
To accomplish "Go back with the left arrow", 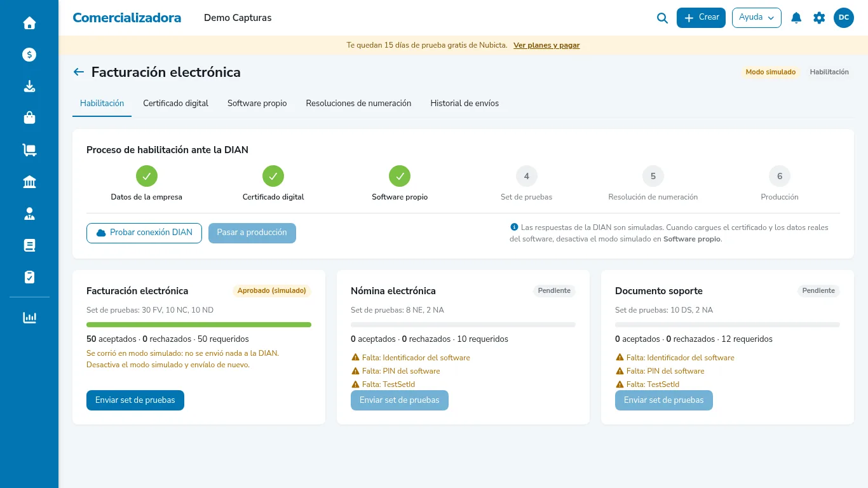I will [79, 72].
